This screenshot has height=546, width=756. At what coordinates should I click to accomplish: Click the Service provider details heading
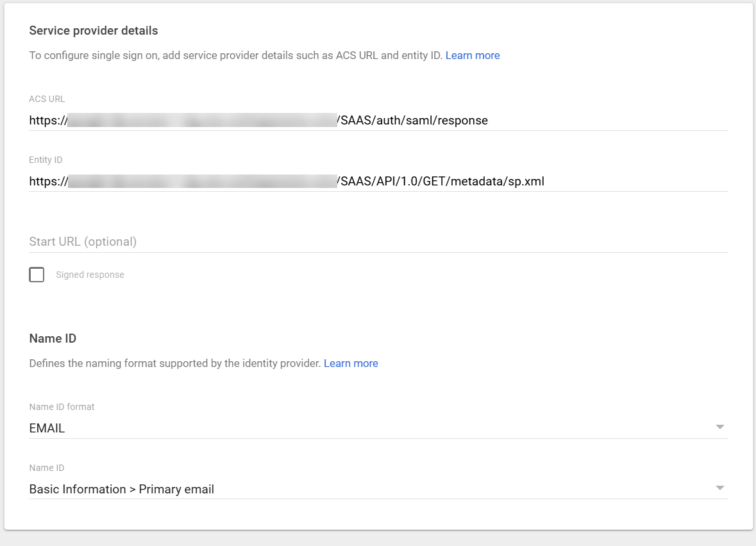tap(94, 30)
